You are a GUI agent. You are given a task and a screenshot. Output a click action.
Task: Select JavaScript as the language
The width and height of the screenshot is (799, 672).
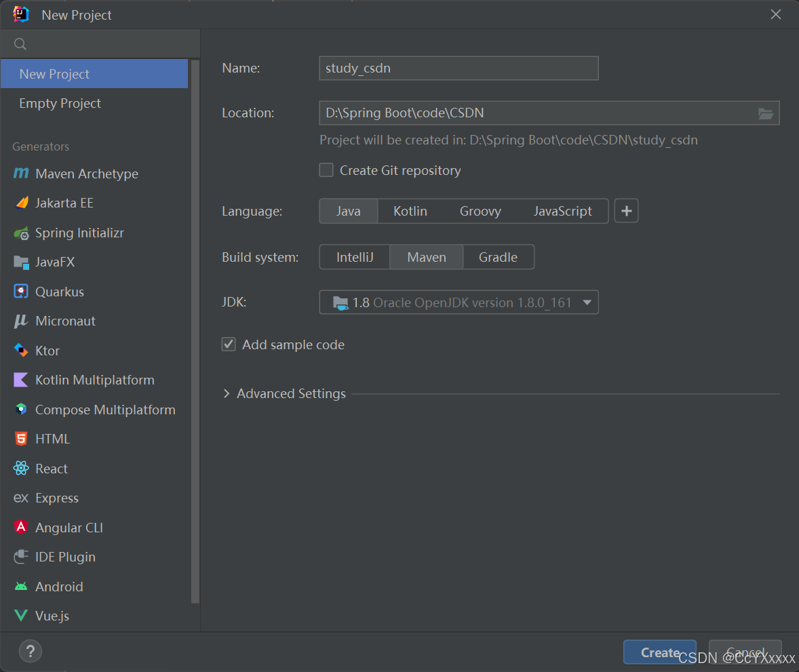(x=562, y=211)
